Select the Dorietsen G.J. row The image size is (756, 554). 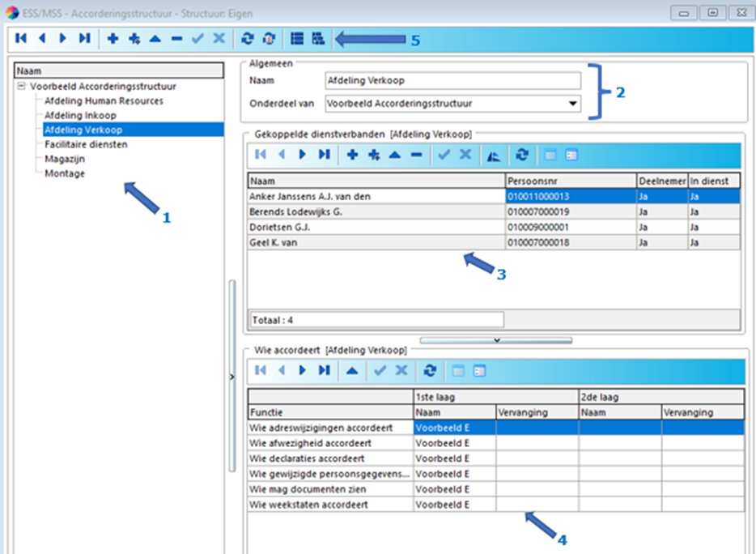click(x=376, y=227)
